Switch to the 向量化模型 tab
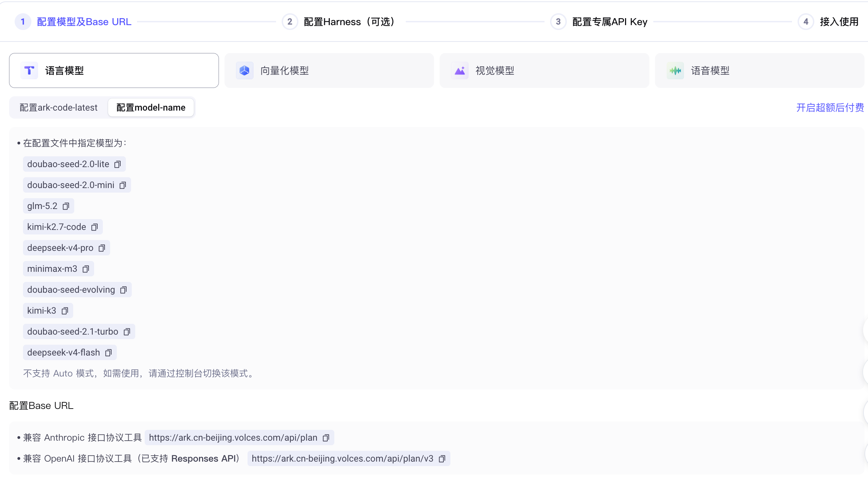 pyautogui.click(x=329, y=70)
